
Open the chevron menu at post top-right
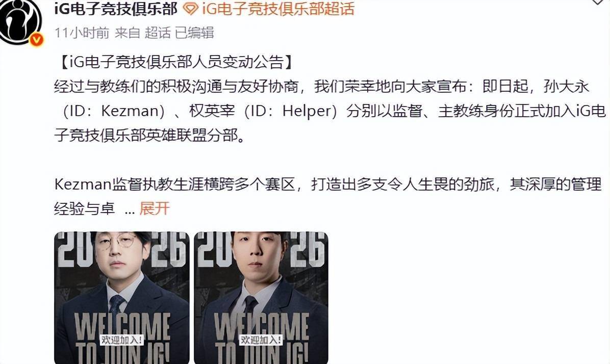tap(597, 3)
